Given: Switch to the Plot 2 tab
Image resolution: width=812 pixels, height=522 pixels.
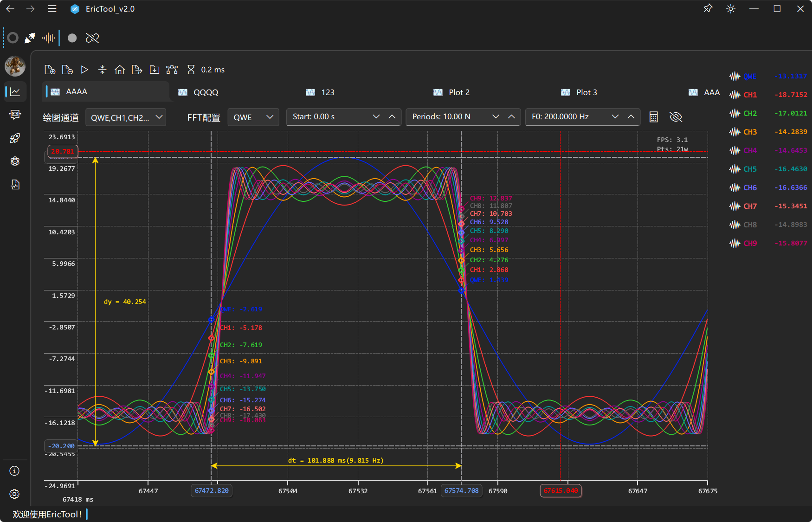Looking at the screenshot, I should (458, 92).
